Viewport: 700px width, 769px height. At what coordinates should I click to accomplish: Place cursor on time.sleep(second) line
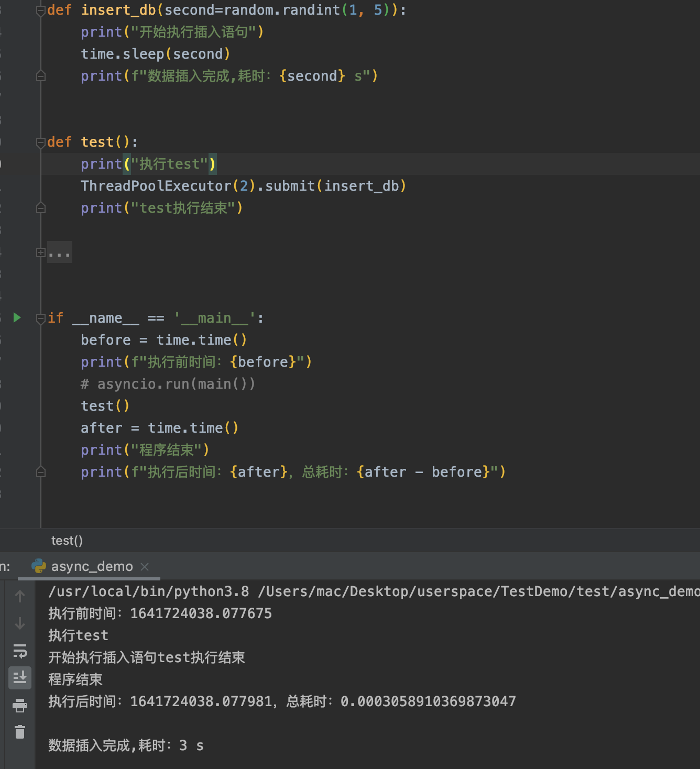[x=156, y=54]
